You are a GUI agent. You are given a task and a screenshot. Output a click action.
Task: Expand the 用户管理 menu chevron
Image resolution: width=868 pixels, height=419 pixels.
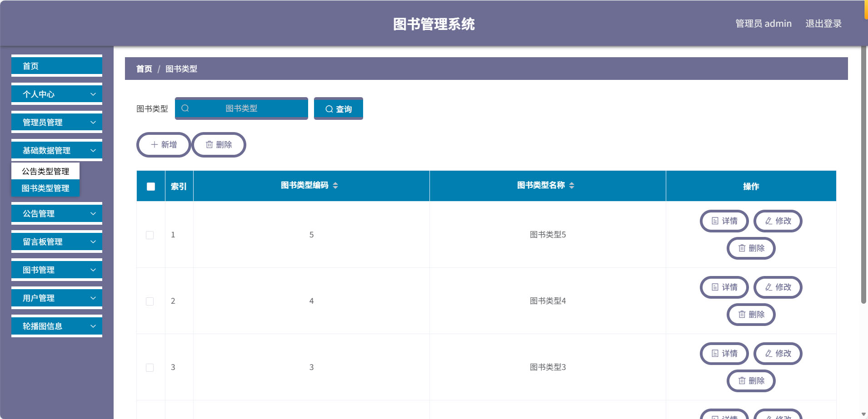pyautogui.click(x=93, y=298)
